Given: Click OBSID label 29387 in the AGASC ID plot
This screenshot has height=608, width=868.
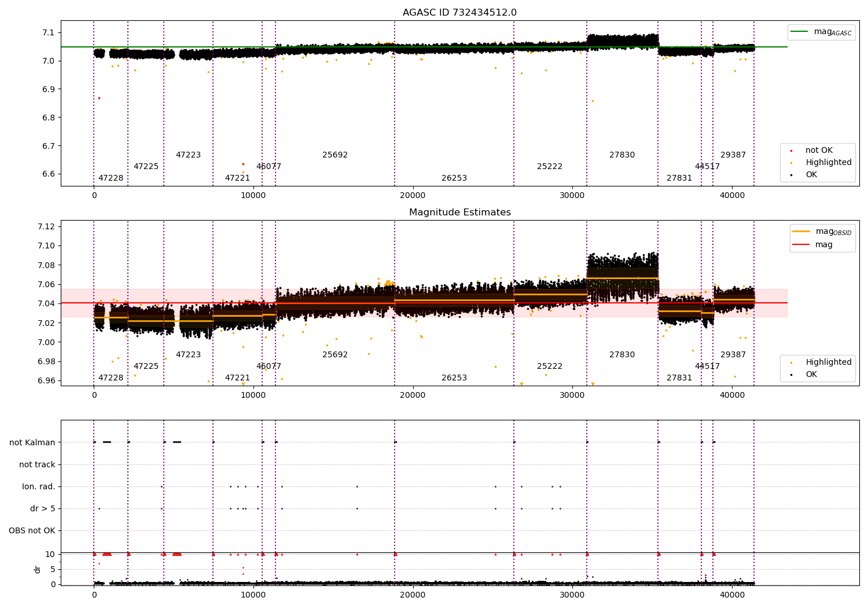Looking at the screenshot, I should coord(733,155).
